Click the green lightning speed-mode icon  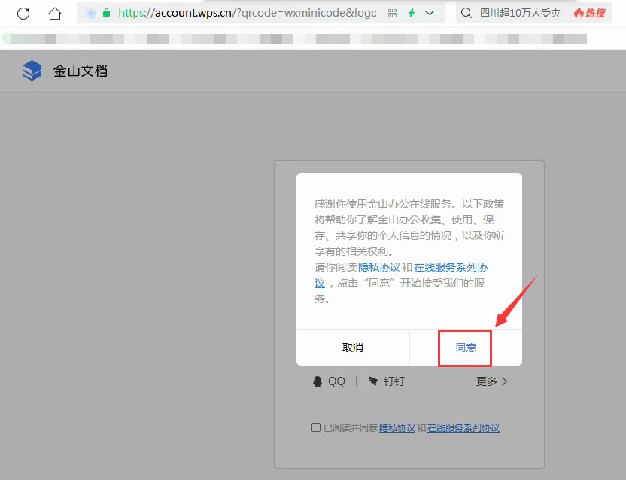coord(411,13)
